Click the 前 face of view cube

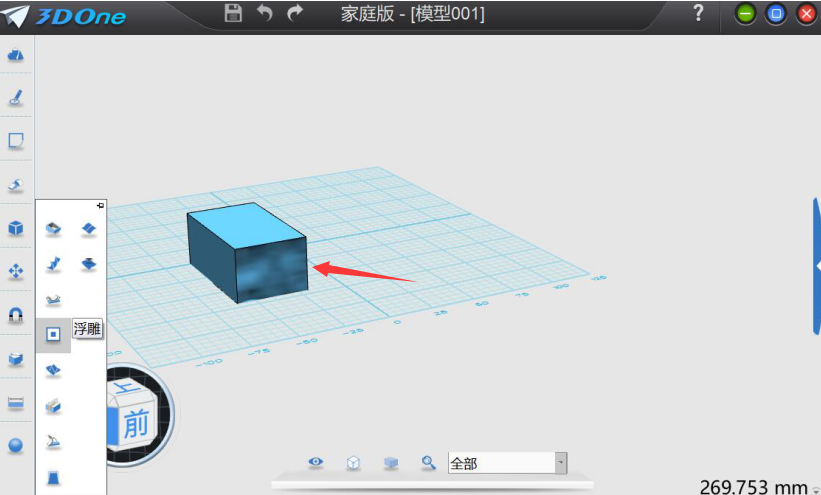coord(136,424)
